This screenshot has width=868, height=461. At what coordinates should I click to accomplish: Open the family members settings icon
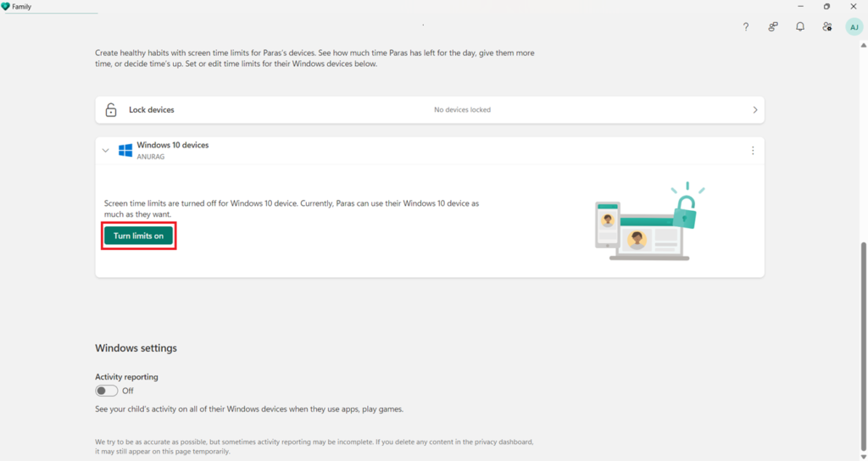827,26
